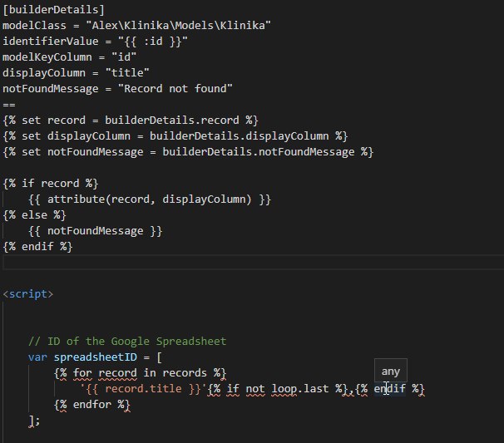Viewport: 504px width, 443px height.
Task: Click the closing ]; bracket line
Action: click(x=34, y=421)
